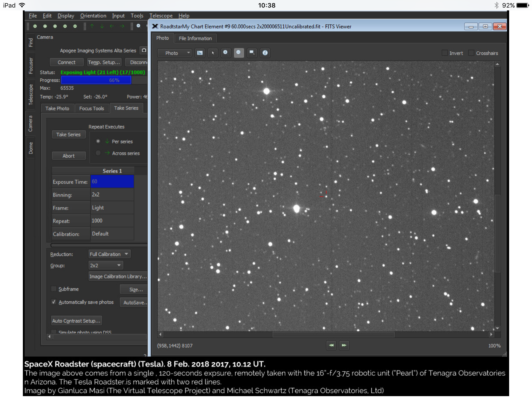Click the green up-arrow move icon
Screen dimensions: 532x399
[92, 26]
